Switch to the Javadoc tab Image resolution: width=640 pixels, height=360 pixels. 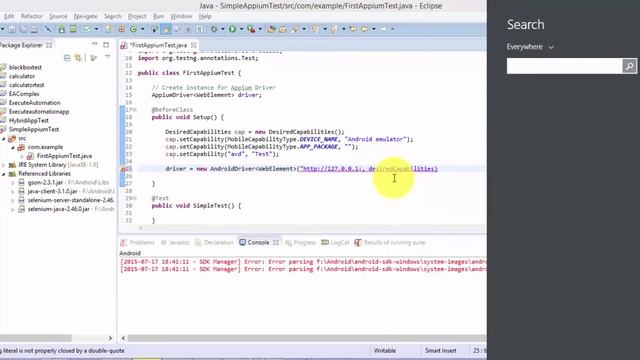175,242
